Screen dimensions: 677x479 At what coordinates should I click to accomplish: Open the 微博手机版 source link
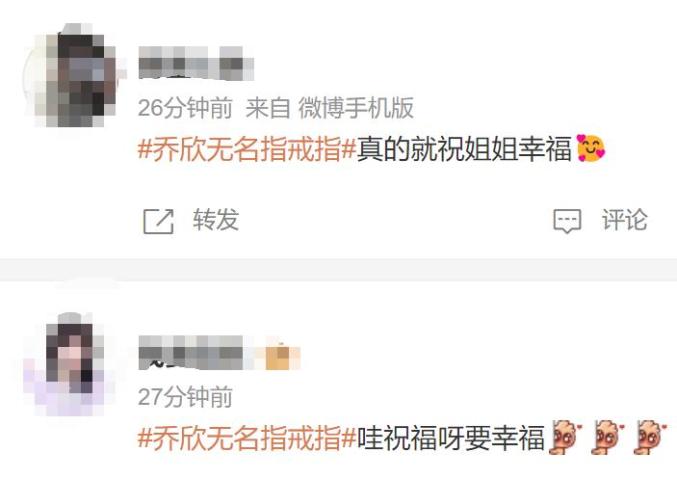(x=356, y=108)
